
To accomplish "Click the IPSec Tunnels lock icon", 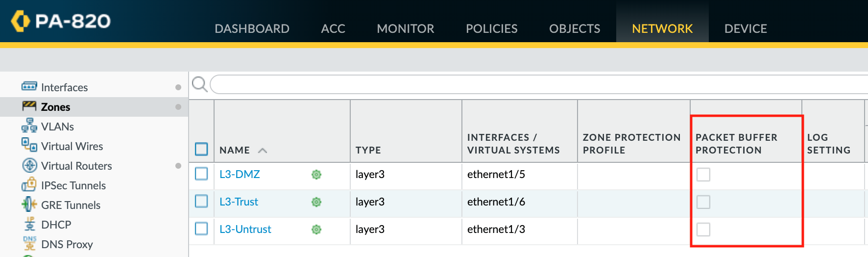I will pos(29,185).
